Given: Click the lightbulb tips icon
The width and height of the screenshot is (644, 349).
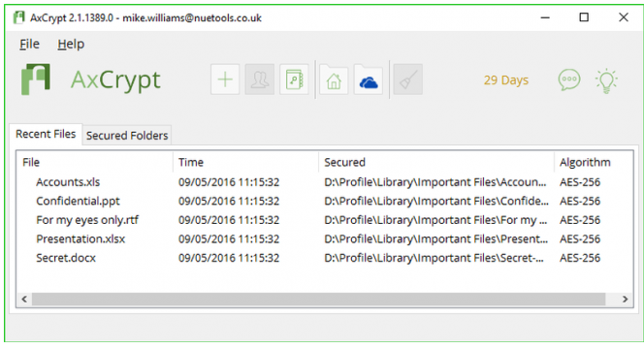Looking at the screenshot, I should [x=606, y=80].
